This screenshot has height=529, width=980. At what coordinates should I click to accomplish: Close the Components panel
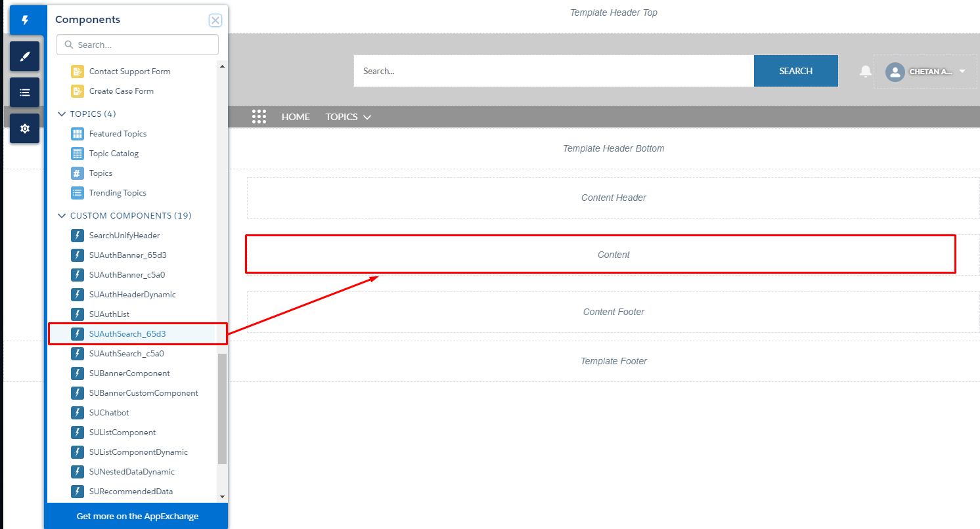[215, 20]
